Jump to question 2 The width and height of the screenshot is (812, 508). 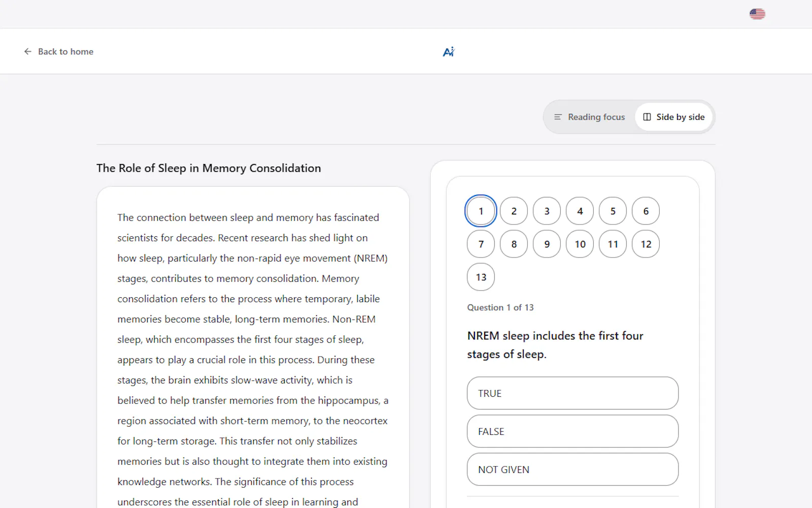tap(514, 211)
